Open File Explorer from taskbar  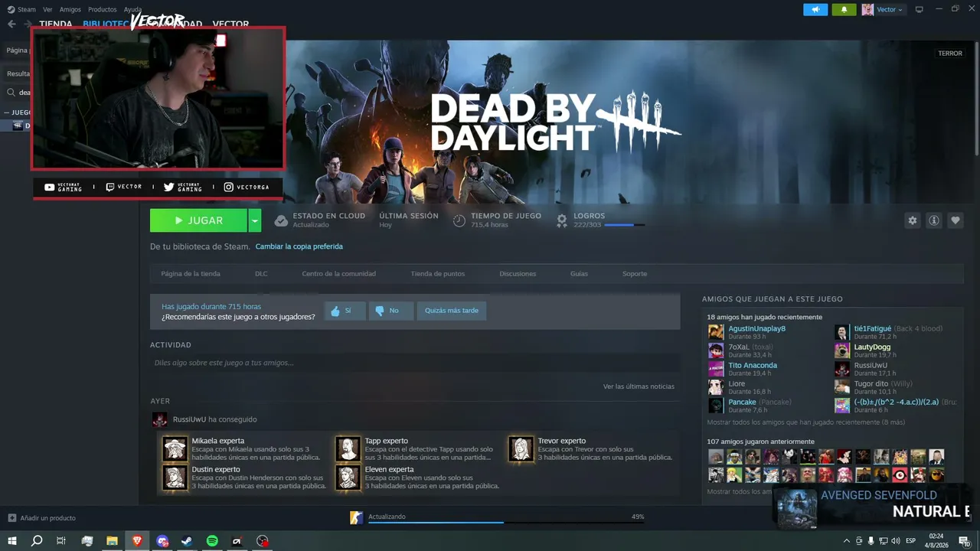click(x=112, y=541)
